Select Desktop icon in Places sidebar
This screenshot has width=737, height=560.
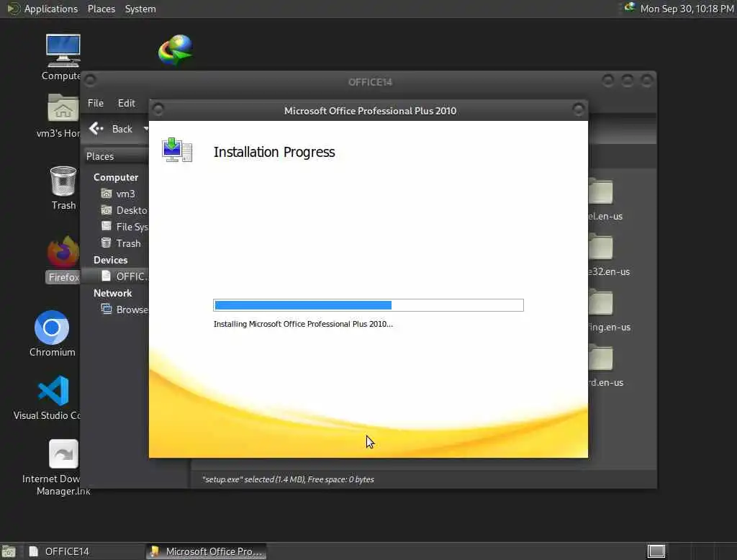pyautogui.click(x=107, y=209)
